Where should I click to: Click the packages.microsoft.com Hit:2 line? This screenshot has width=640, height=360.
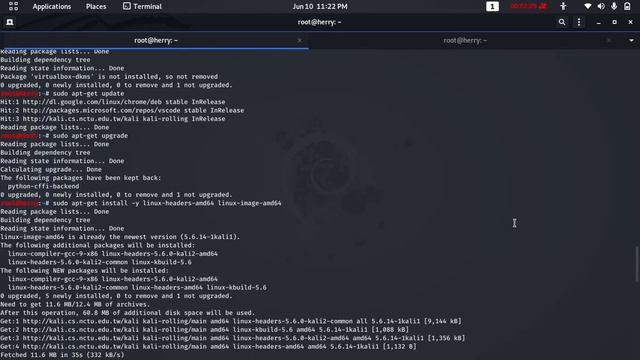point(122,110)
